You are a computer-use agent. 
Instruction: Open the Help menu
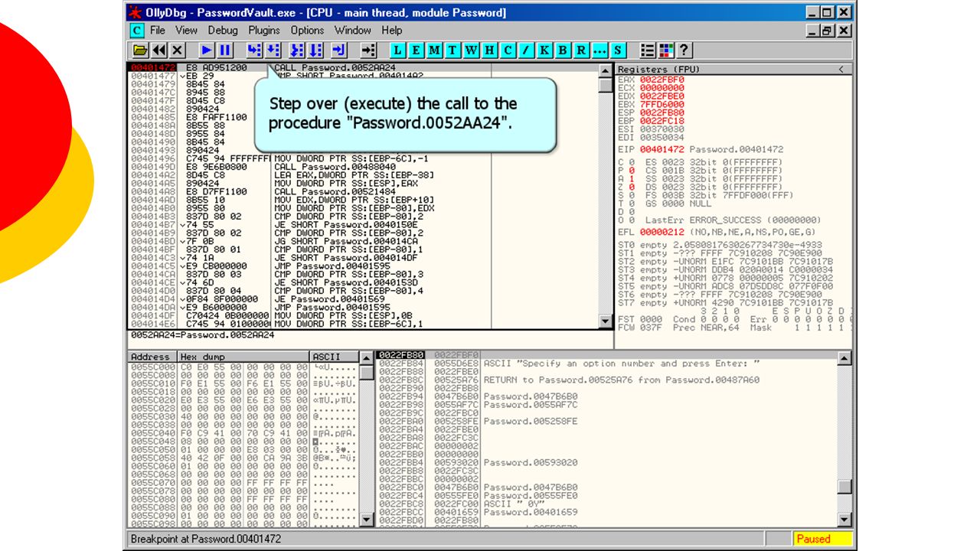tap(391, 31)
